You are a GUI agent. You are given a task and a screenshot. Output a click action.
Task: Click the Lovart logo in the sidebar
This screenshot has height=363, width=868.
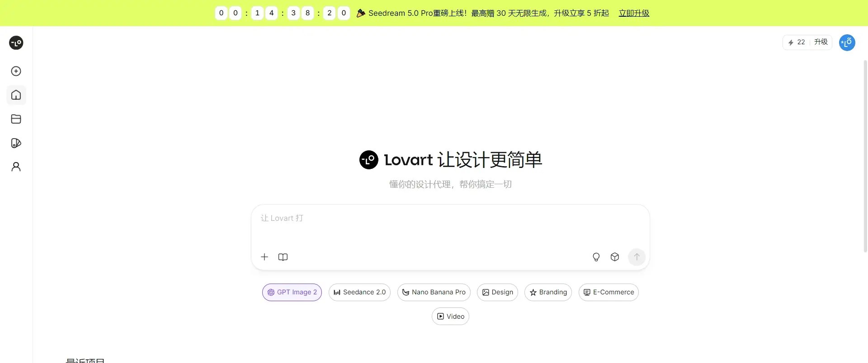click(x=16, y=43)
